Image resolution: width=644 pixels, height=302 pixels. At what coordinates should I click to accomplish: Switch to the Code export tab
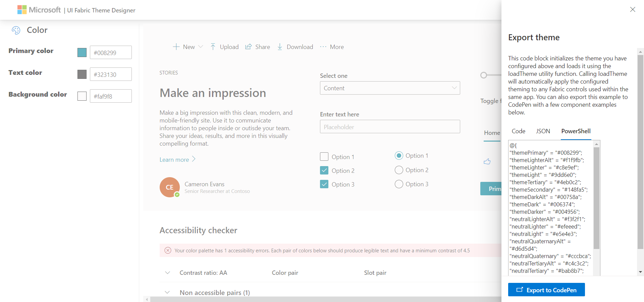518,131
